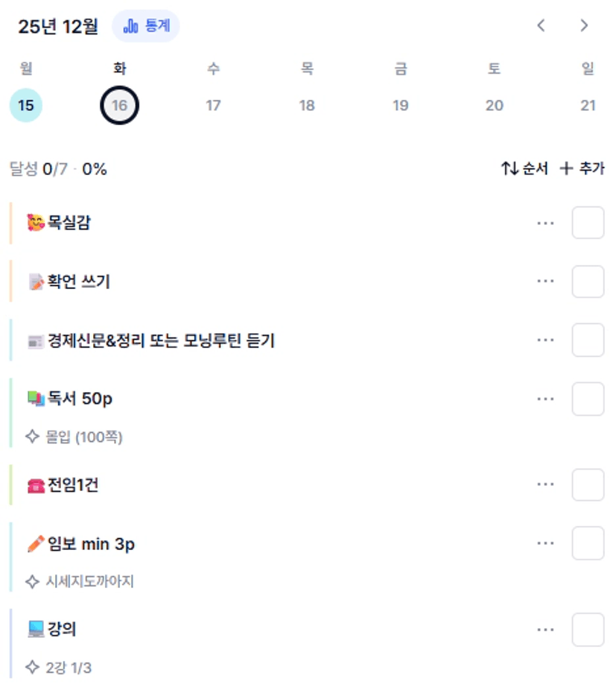Open more options for 임보 min 3p
Image resolution: width=616 pixels, height=690 pixels.
545,543
